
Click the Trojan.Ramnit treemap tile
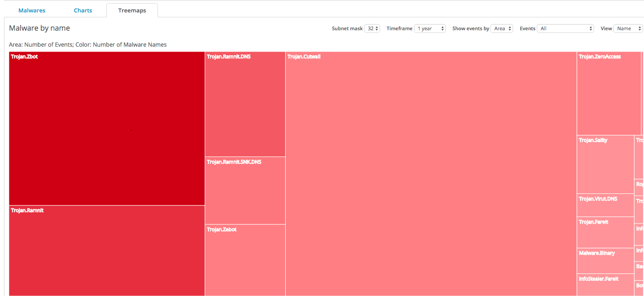click(x=107, y=251)
